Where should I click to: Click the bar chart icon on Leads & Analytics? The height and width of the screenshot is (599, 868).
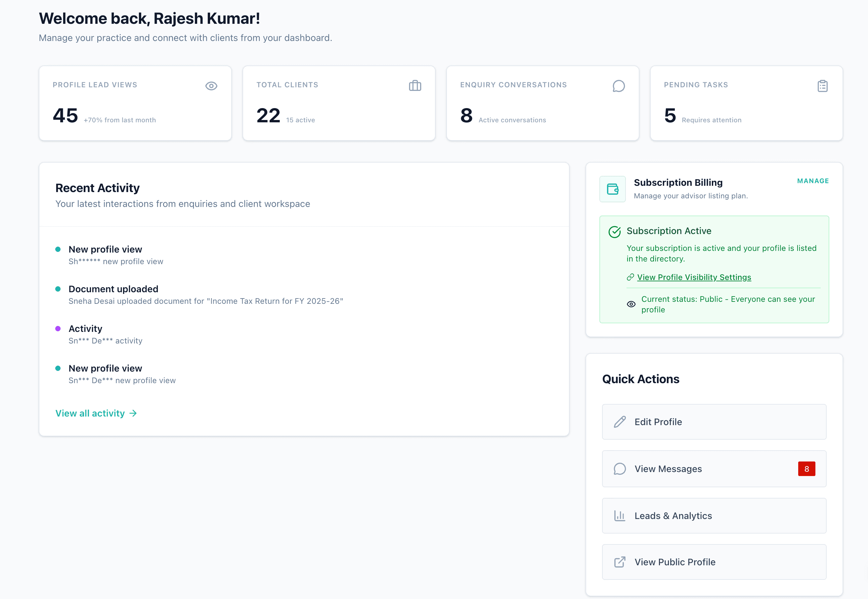coord(619,515)
